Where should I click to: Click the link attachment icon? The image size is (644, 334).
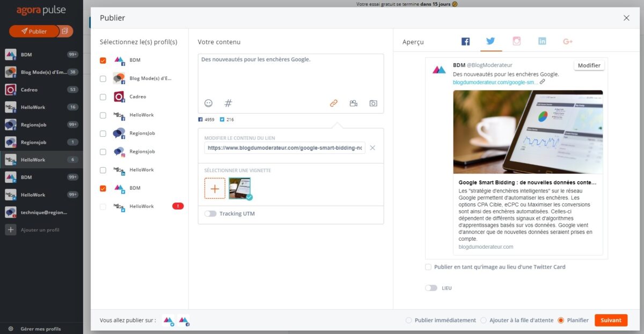[x=333, y=103]
